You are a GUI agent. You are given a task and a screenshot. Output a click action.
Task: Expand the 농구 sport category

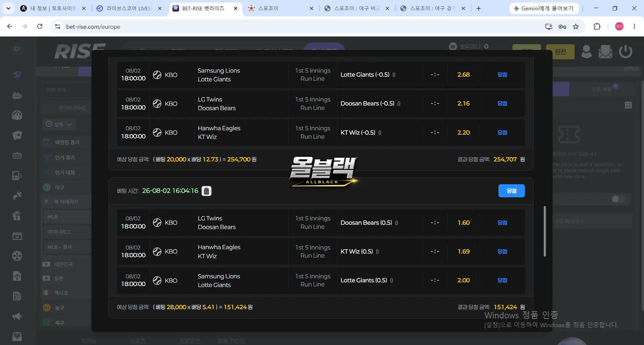coord(60,308)
